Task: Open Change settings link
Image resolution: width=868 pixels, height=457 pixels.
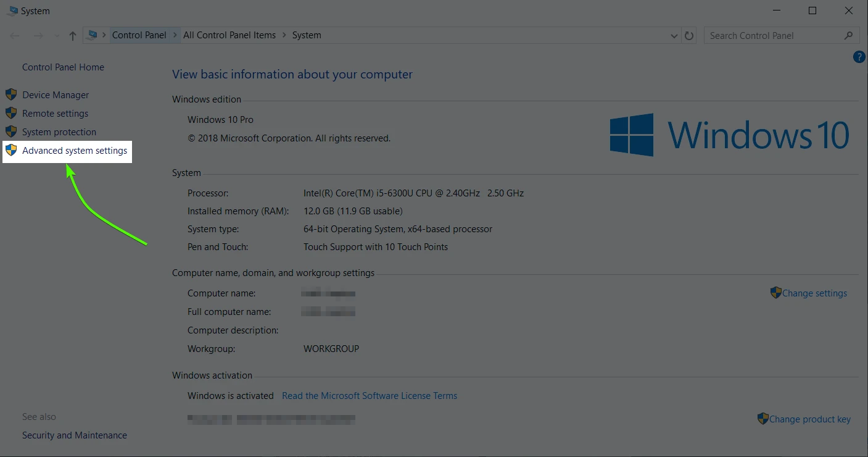Action: [814, 293]
